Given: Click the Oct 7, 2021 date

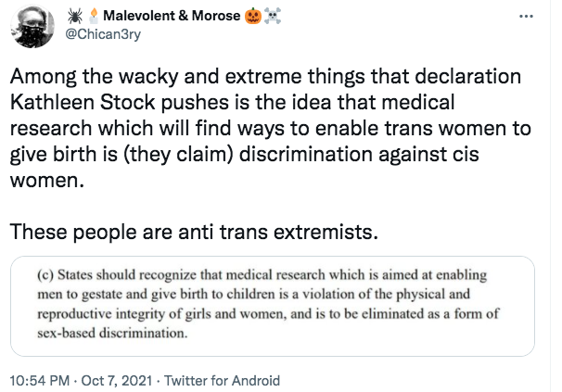Looking at the screenshot, I should coord(117,381).
